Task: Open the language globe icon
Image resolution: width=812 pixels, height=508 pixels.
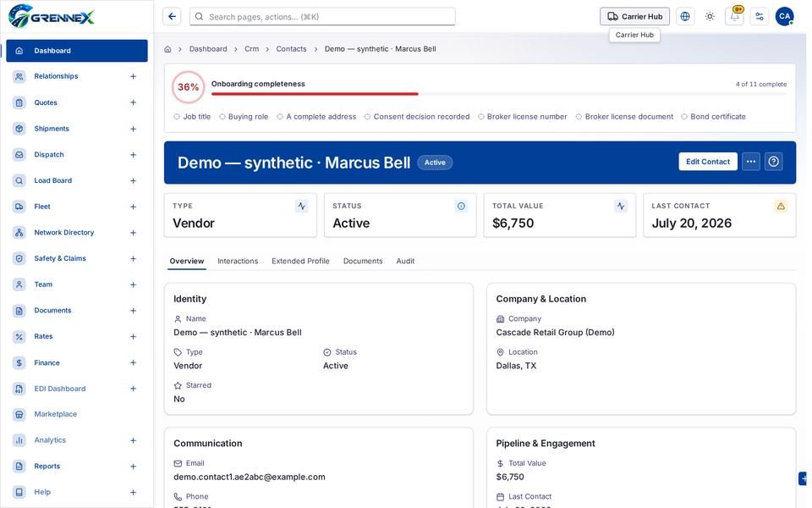Action: coord(684,17)
